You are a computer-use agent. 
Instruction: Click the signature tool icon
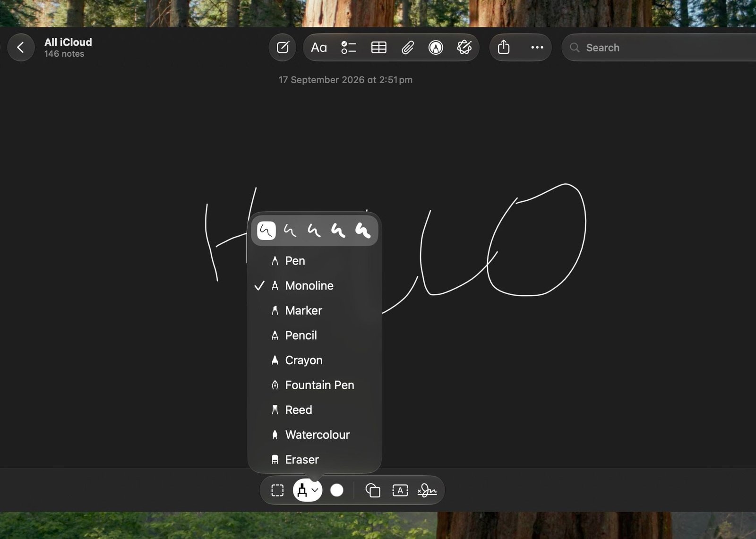click(x=427, y=490)
